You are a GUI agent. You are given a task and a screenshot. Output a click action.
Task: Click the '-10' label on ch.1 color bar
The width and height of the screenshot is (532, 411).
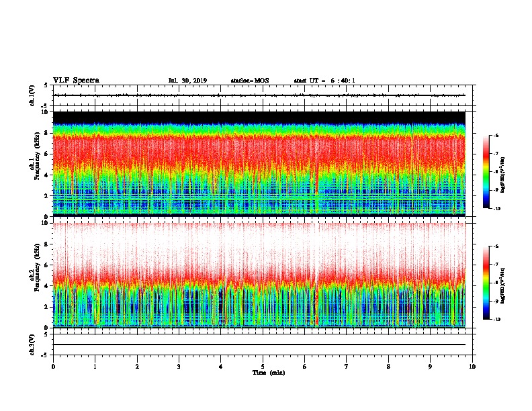point(496,209)
